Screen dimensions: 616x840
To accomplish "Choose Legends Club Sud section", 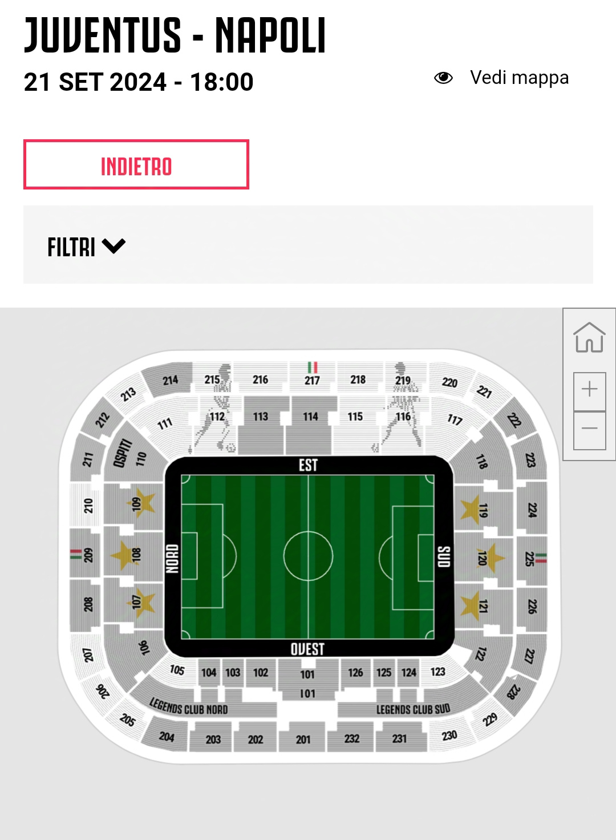I will (x=413, y=709).
